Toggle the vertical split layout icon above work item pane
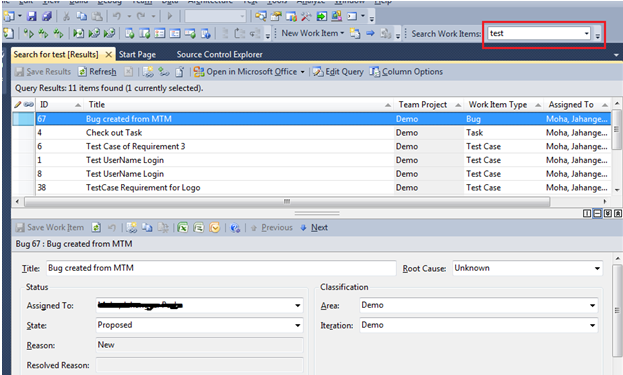Screen dimensions: 623x375 coord(587,214)
